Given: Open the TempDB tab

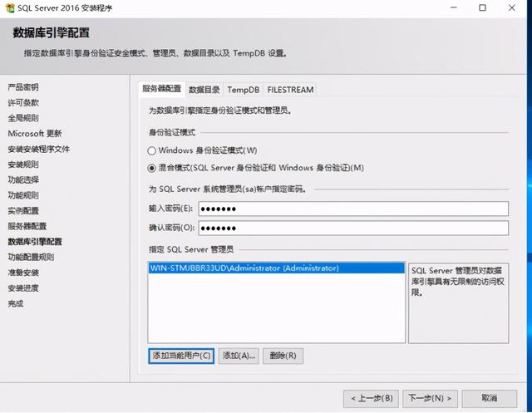Looking at the screenshot, I should tap(244, 90).
